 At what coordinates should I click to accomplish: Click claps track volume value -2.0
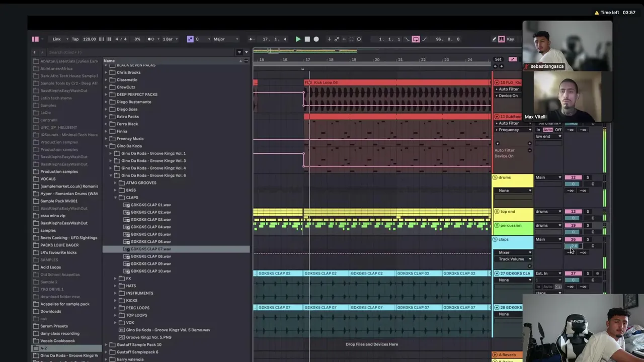[x=573, y=246]
